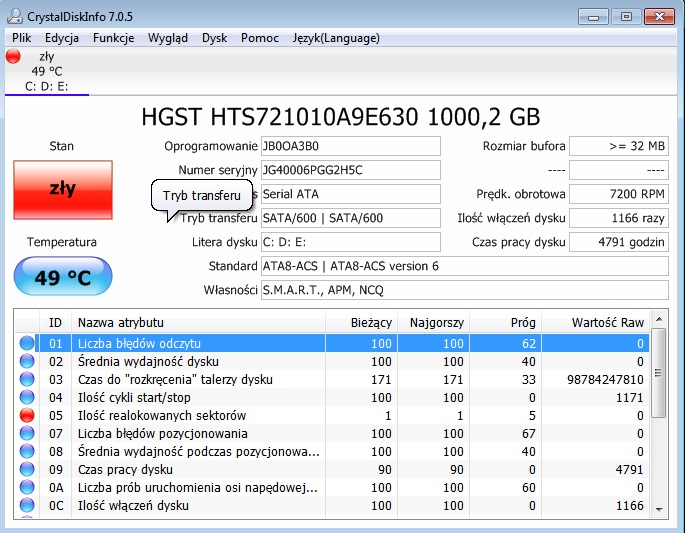The width and height of the screenshot is (685, 533).
Task: Minimize the CrystalDiskInfo window
Action: tap(593, 17)
